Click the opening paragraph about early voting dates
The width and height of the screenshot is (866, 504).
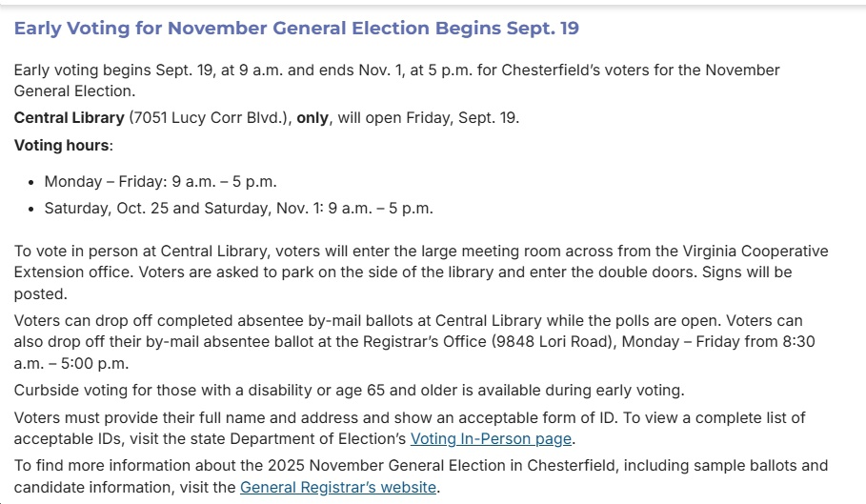point(396,71)
